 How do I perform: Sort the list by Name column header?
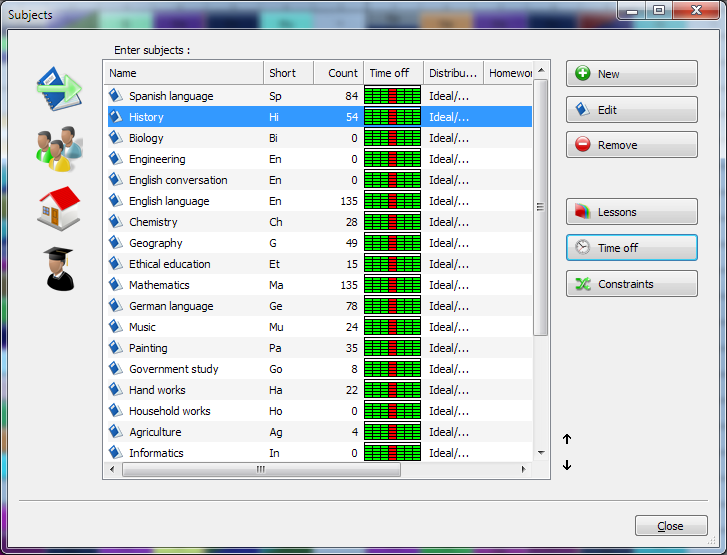point(183,73)
